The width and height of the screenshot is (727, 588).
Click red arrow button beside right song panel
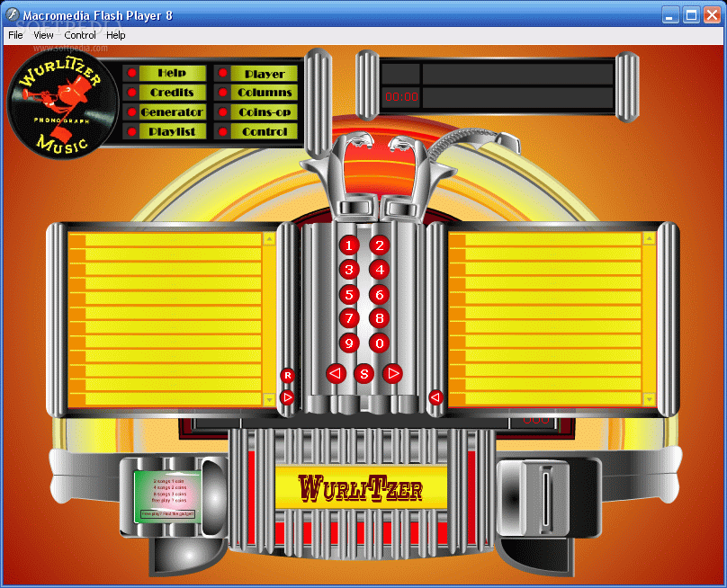coord(435,397)
